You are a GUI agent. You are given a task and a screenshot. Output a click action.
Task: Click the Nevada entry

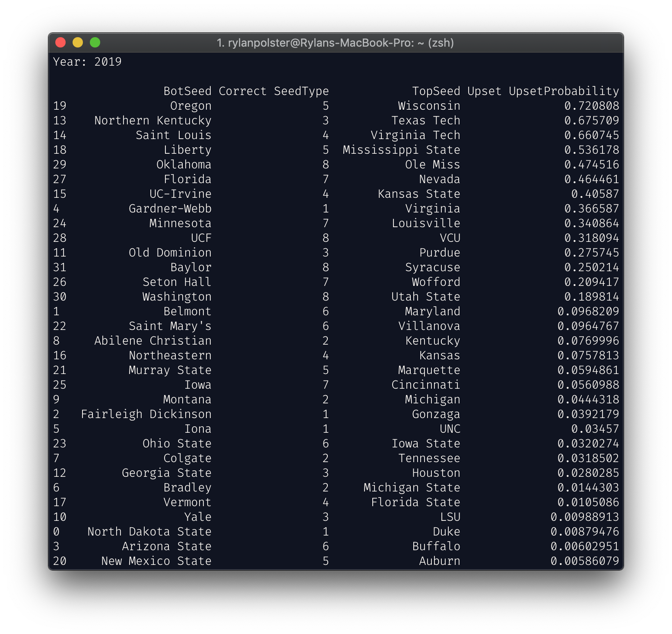pyautogui.click(x=440, y=179)
